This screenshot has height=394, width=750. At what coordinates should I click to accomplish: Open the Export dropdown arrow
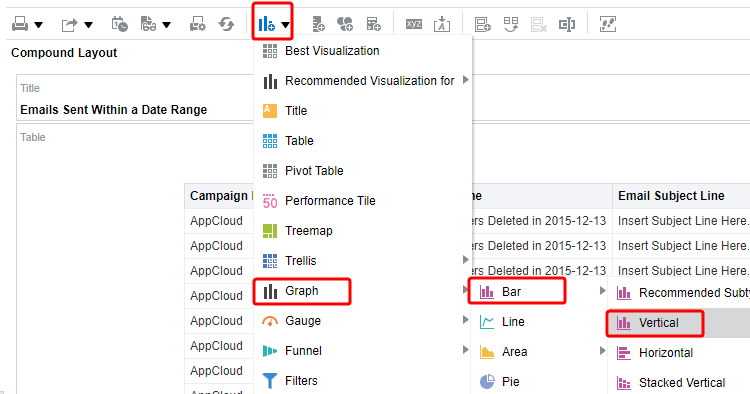click(x=88, y=24)
